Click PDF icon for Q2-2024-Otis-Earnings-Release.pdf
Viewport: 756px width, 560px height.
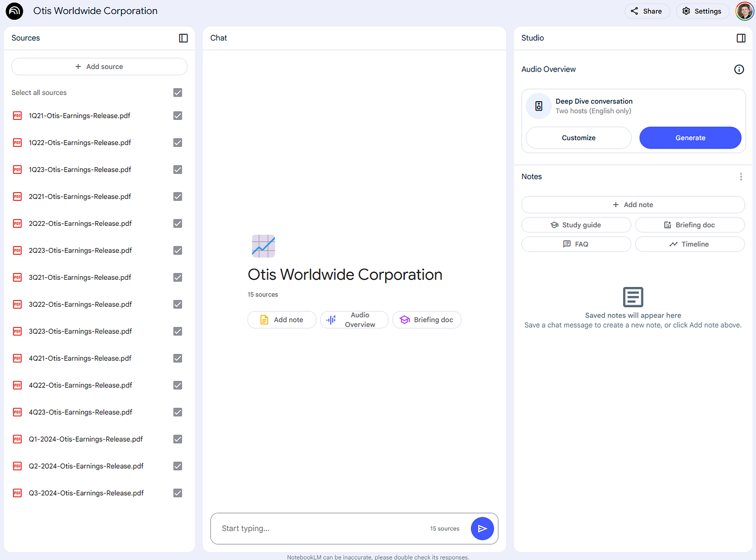17,467
